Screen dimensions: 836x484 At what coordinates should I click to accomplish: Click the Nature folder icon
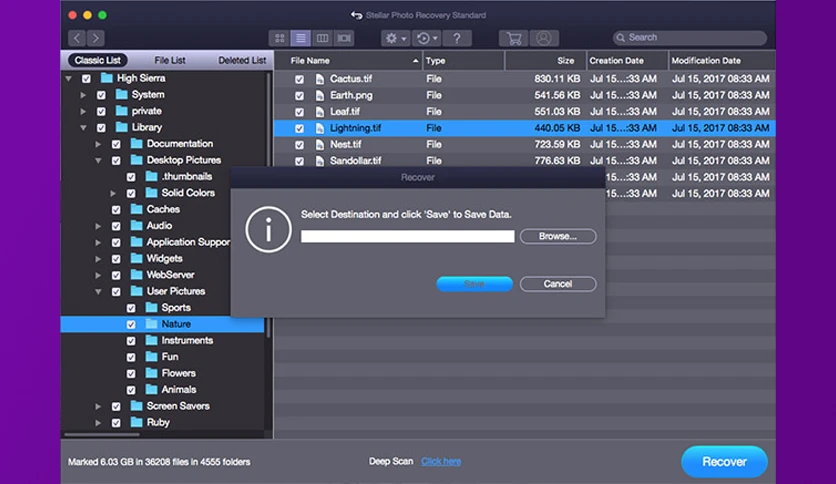click(151, 324)
